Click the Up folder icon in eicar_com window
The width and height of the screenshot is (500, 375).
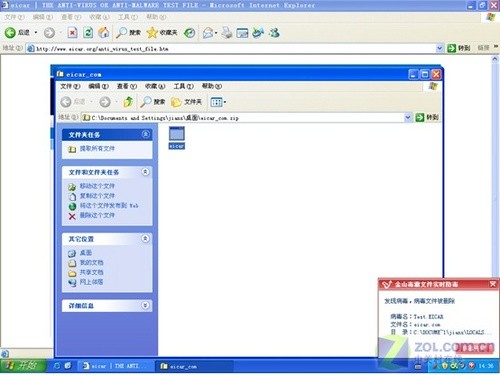coord(128,102)
